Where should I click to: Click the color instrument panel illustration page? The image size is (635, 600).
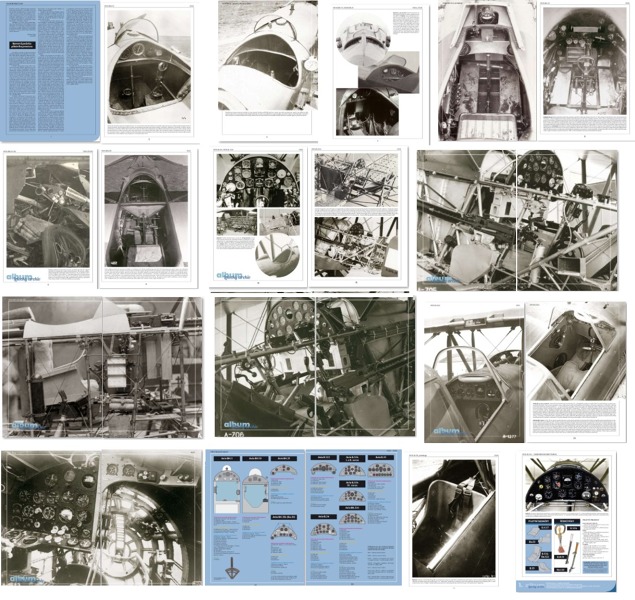(567, 520)
